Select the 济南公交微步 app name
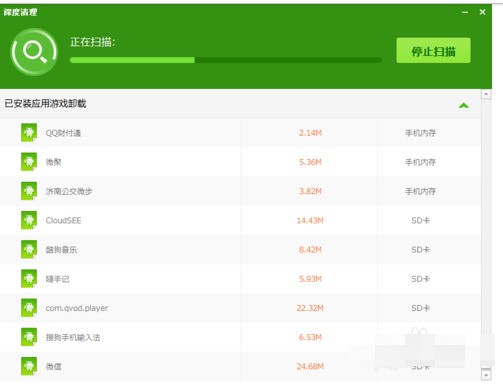The width and height of the screenshot is (503, 386). point(69,191)
